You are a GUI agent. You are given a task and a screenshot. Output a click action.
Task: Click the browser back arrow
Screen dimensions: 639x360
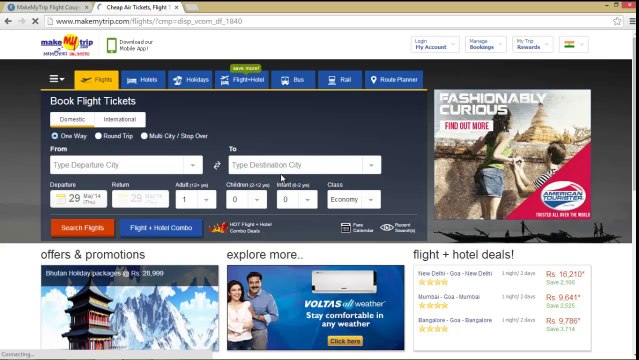coord(8,21)
